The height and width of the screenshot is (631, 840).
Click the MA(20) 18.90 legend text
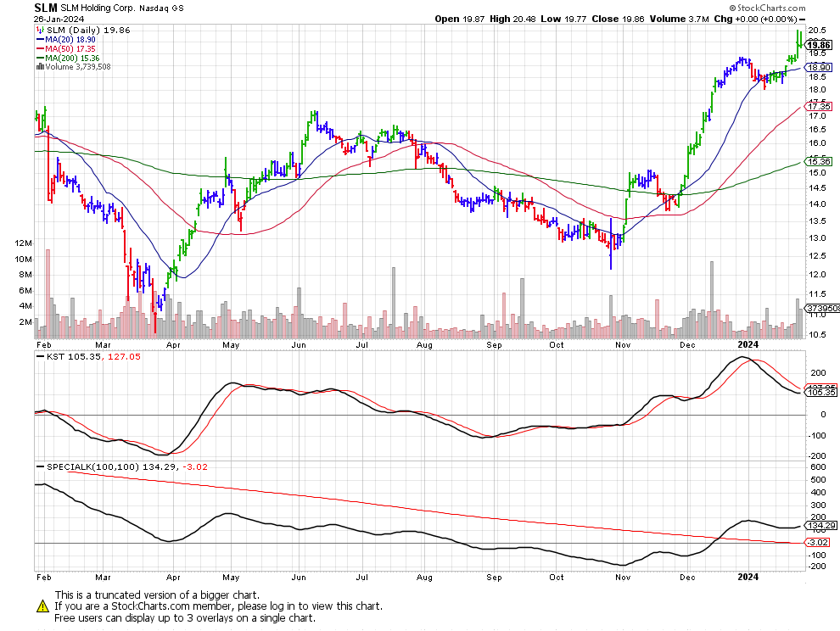[70, 40]
